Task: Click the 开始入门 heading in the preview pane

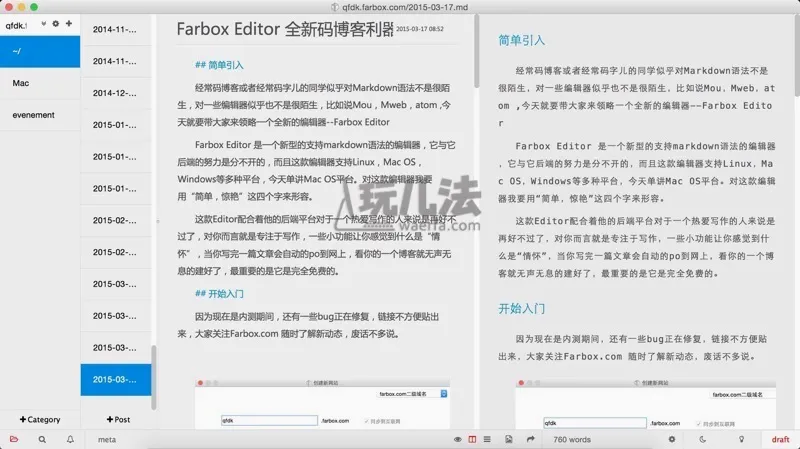Action: [521, 309]
